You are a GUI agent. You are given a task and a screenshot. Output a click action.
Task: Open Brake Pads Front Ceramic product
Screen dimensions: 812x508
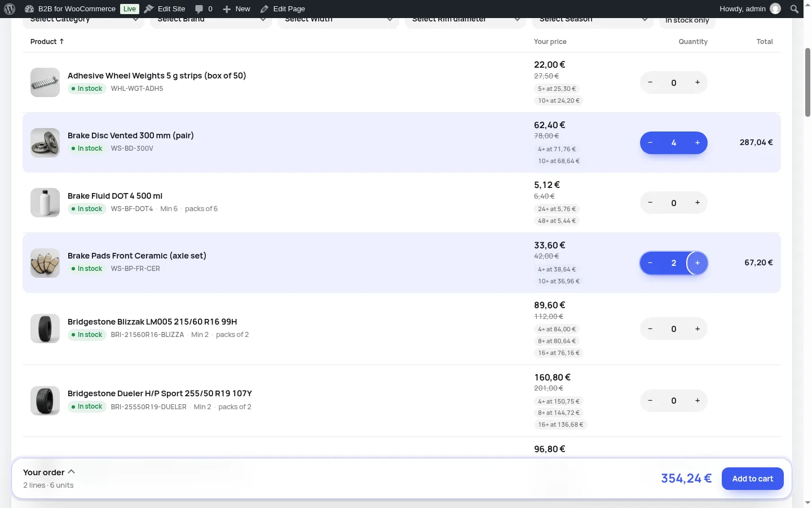[x=137, y=256]
